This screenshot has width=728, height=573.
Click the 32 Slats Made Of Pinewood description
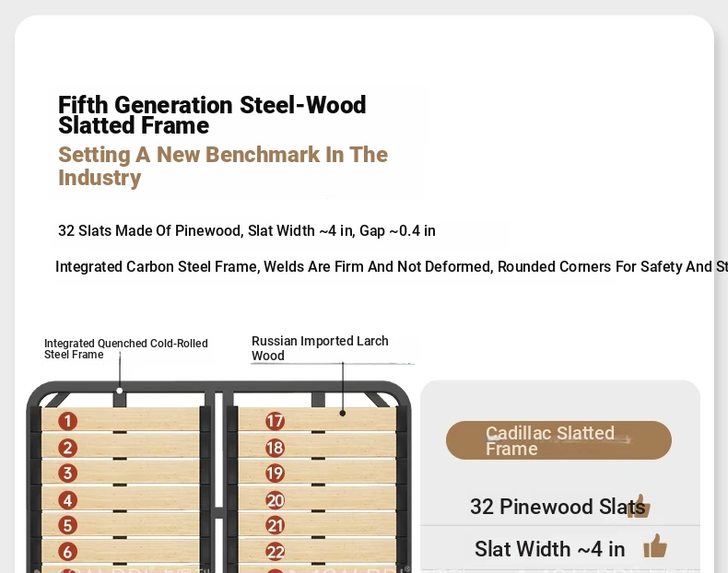[247, 230]
